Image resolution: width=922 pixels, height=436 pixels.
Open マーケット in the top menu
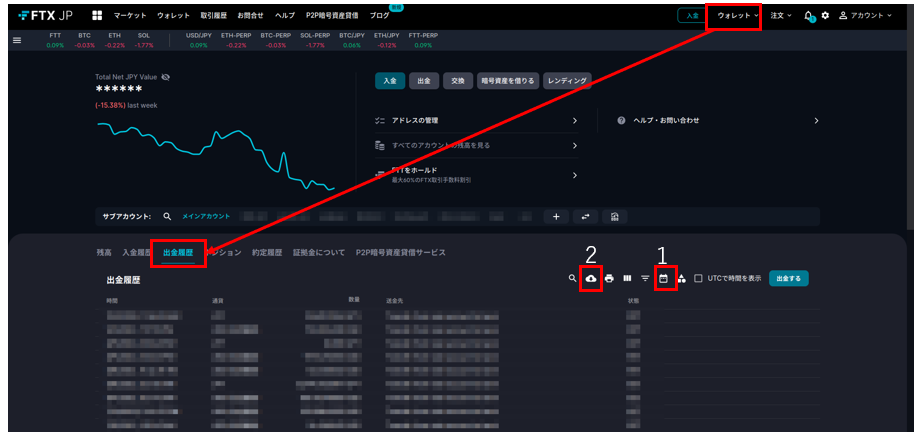pyautogui.click(x=130, y=16)
